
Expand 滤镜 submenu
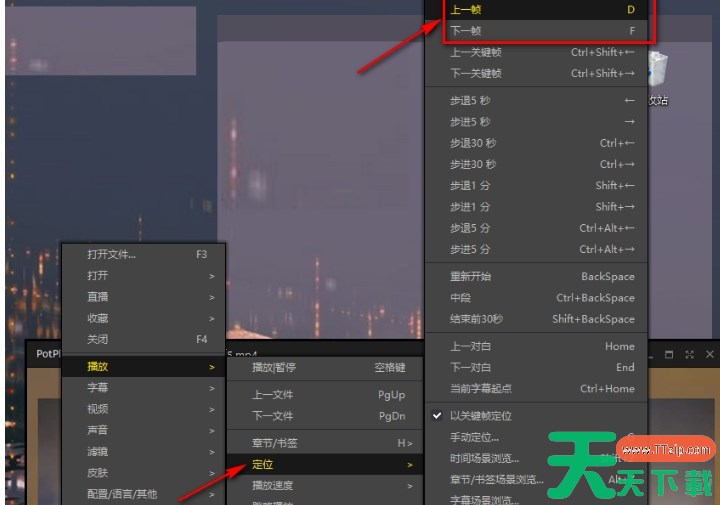pyautogui.click(x=144, y=452)
